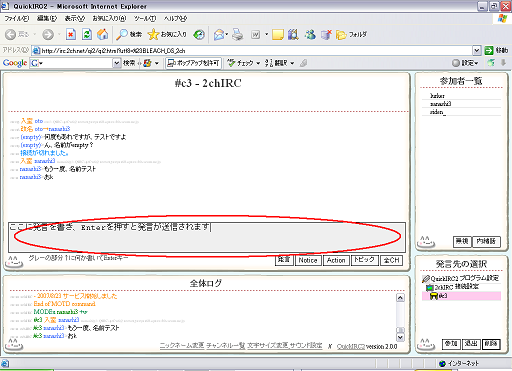Image resolution: width=512 pixels, height=371 pixels.
Task: Open the ツール menu
Action: (x=145, y=18)
